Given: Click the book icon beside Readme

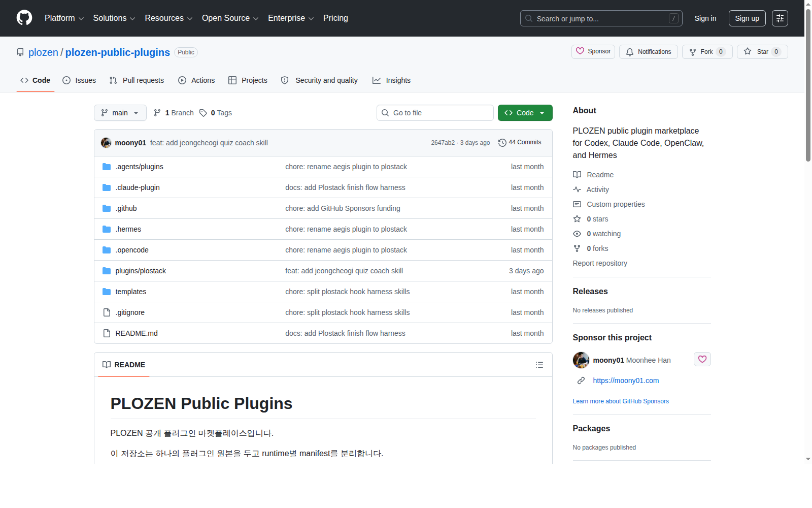Looking at the screenshot, I should (577, 175).
